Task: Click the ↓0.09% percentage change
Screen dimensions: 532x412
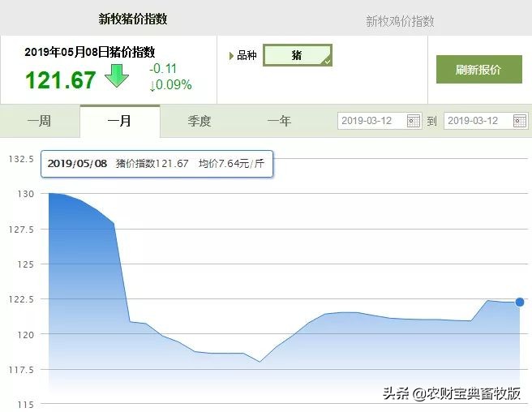Action: [x=170, y=85]
